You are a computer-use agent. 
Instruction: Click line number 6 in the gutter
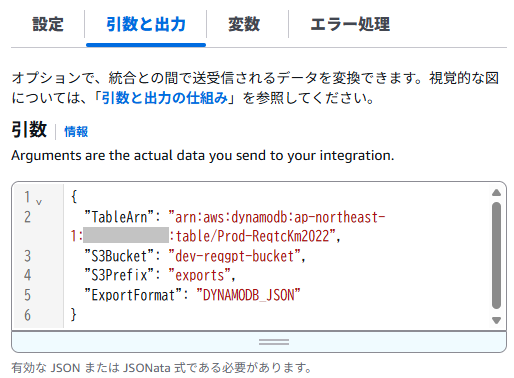click(27, 315)
